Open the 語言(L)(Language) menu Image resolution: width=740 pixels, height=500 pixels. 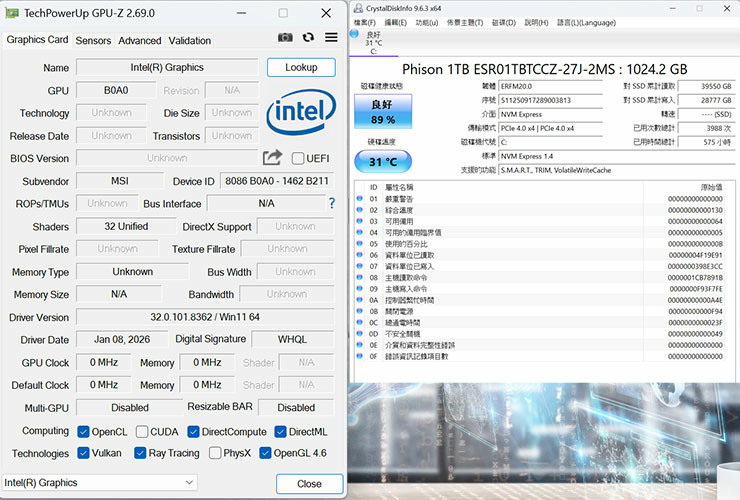(x=586, y=22)
